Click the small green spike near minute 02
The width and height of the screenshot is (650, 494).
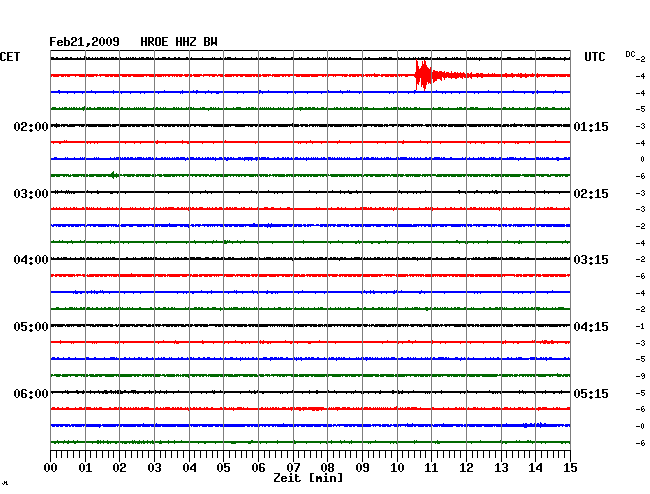click(114, 175)
